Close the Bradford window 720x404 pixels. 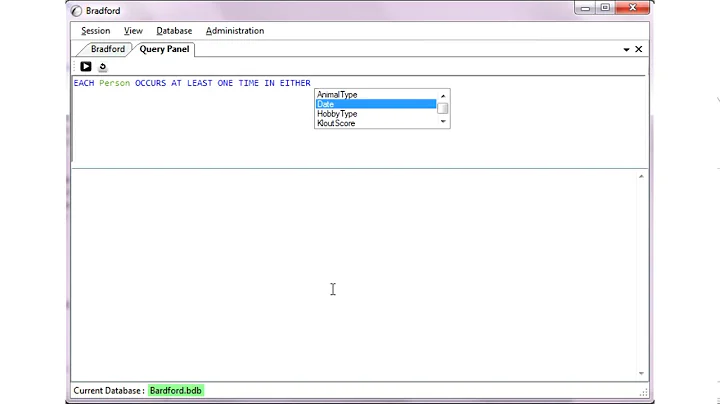point(632,8)
